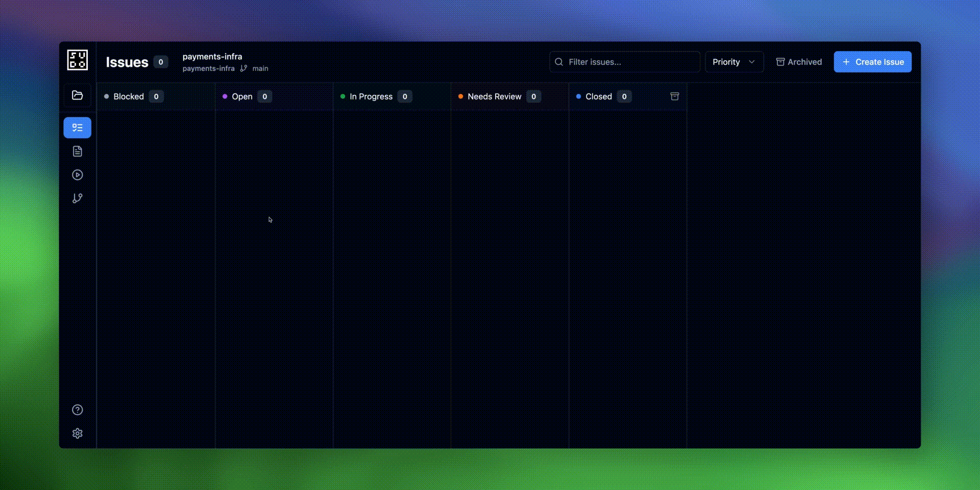Expand the branch selector showing main
Viewport: 980px width, 490px height.
(x=254, y=68)
